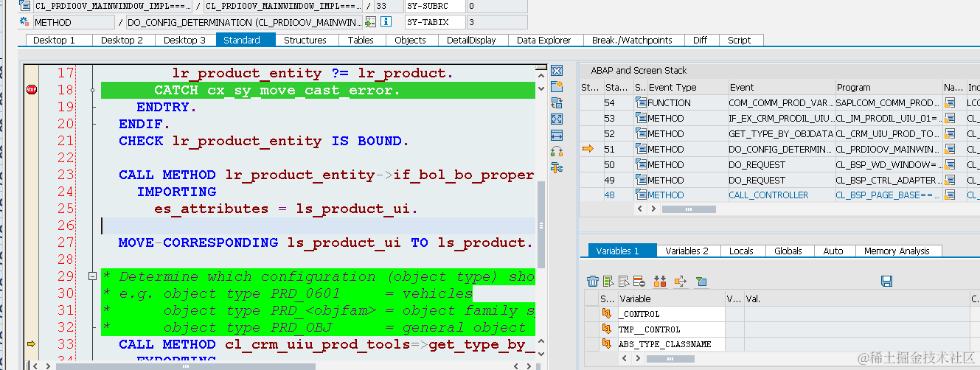
Task: Click the source icon in stack row 54
Action: tap(642, 102)
